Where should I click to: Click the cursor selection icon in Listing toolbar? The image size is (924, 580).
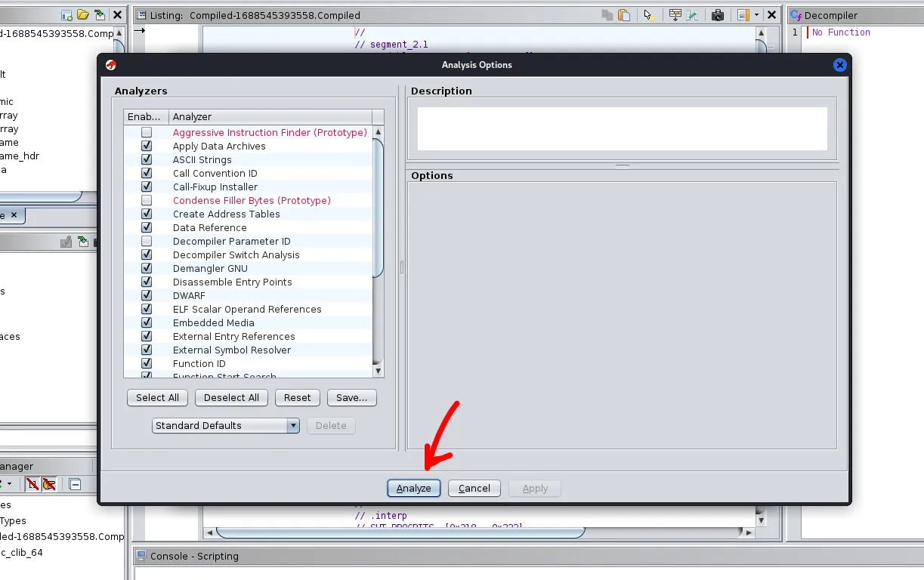[x=647, y=15]
